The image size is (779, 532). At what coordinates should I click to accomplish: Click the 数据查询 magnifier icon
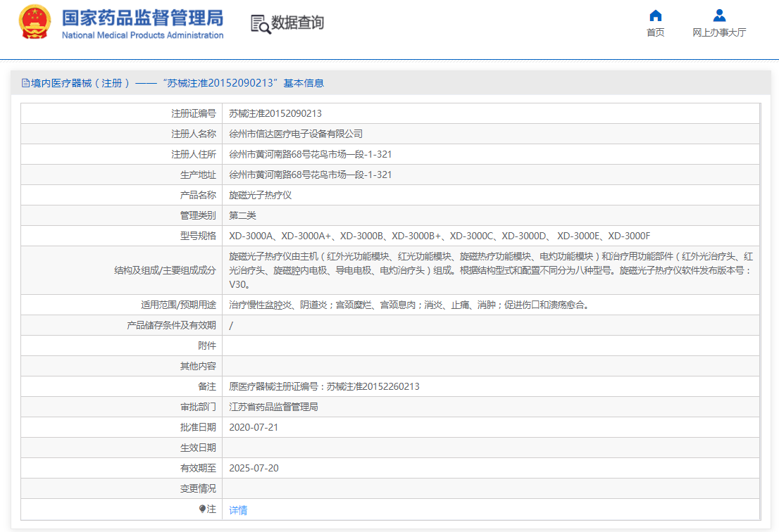click(261, 23)
